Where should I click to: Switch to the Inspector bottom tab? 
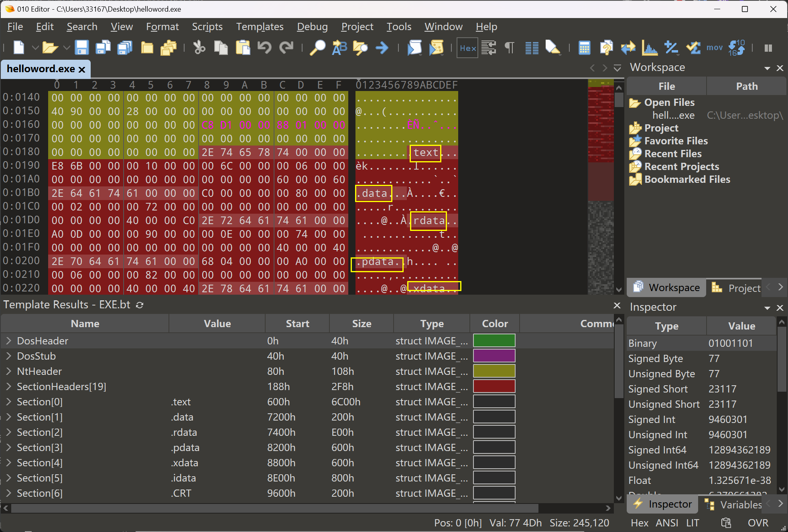(x=662, y=504)
